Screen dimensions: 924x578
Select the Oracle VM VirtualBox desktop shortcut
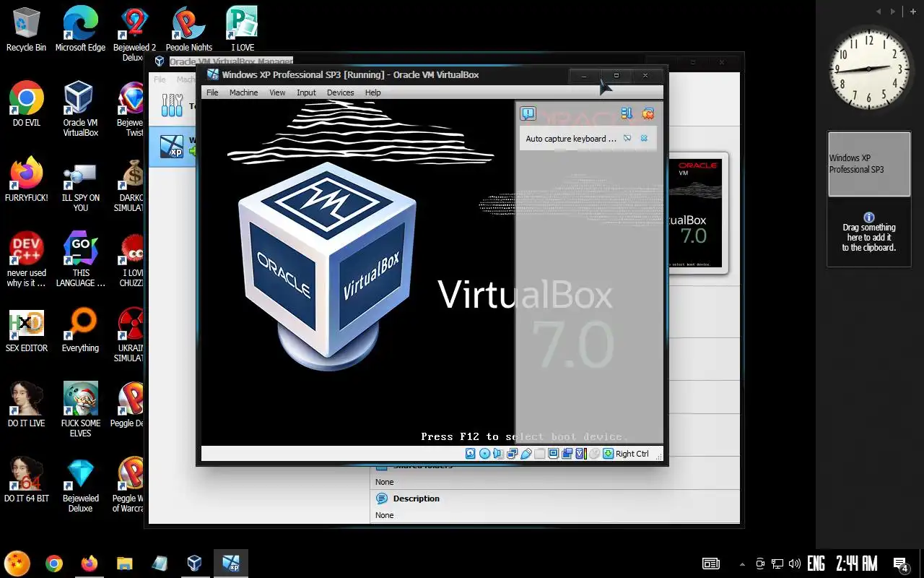80,108
